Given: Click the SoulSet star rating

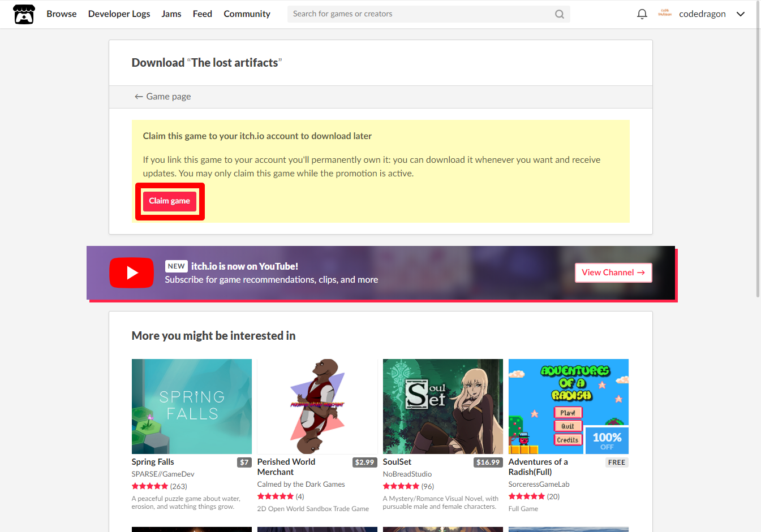Looking at the screenshot, I should point(401,486).
